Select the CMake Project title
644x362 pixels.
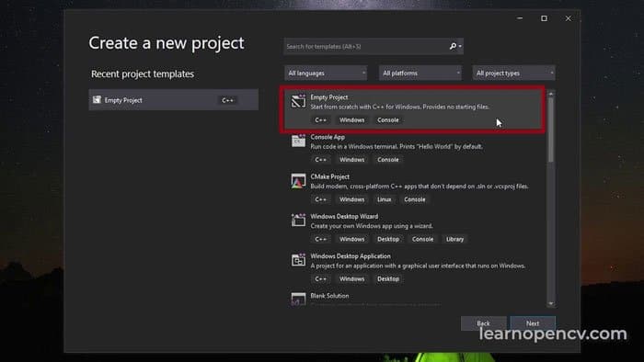click(x=329, y=176)
